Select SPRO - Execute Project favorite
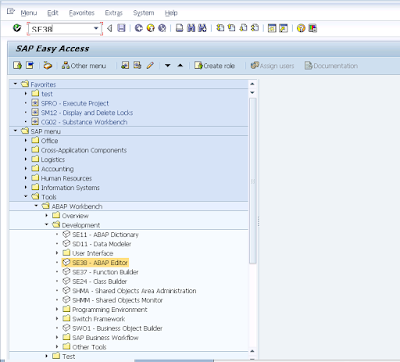 (x=75, y=103)
